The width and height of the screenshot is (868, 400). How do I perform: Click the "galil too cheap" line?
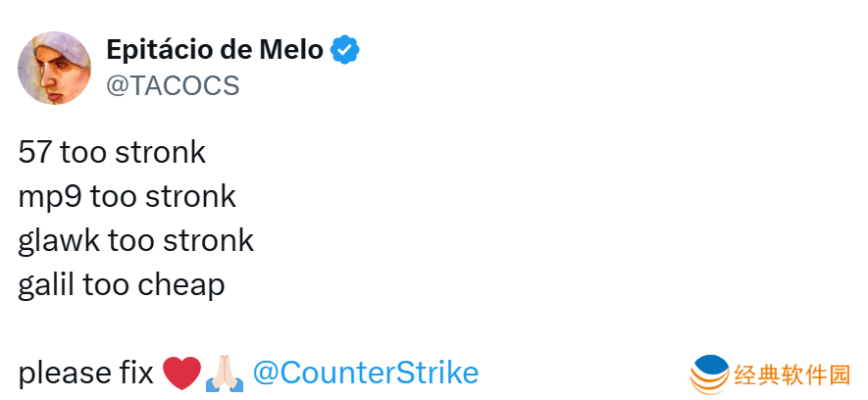tap(122, 284)
